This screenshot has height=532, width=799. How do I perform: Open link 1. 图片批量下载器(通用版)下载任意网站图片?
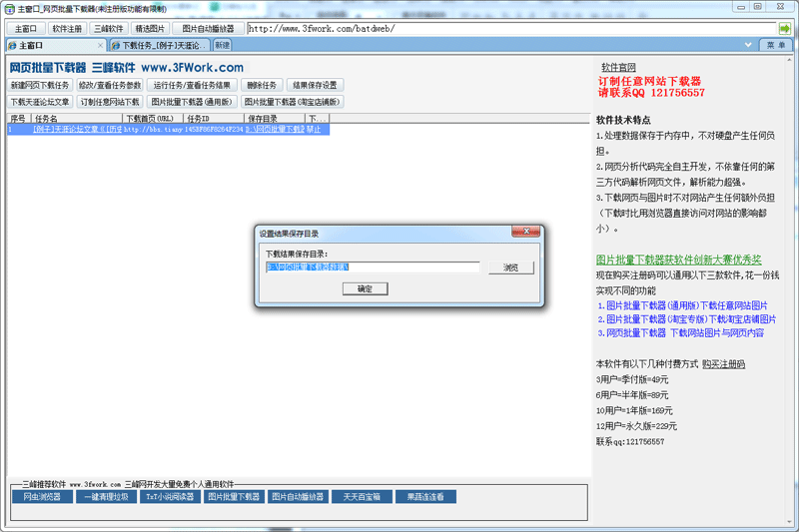point(683,305)
